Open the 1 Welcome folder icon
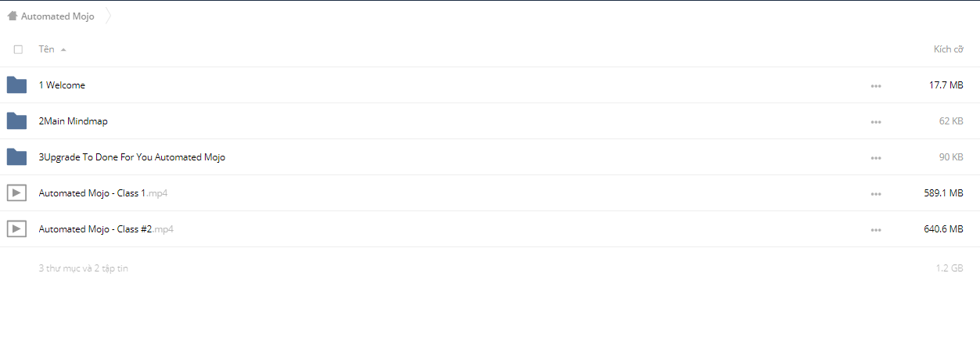The height and width of the screenshot is (338, 980). tap(16, 85)
